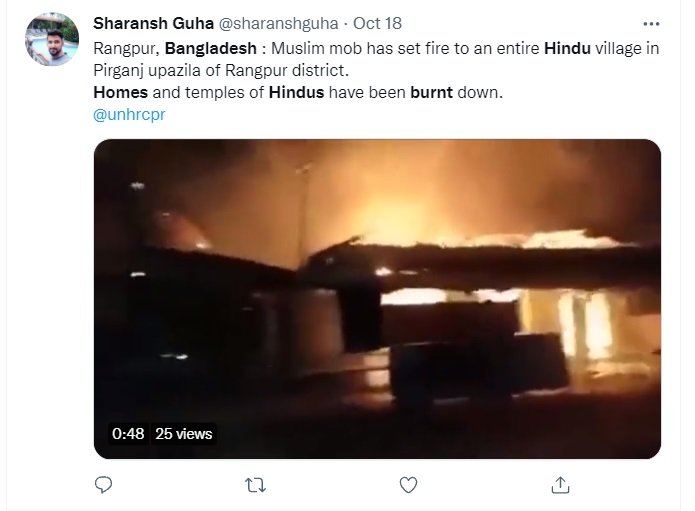Click the bold word burnt
695x511 pixels.
(x=431, y=92)
